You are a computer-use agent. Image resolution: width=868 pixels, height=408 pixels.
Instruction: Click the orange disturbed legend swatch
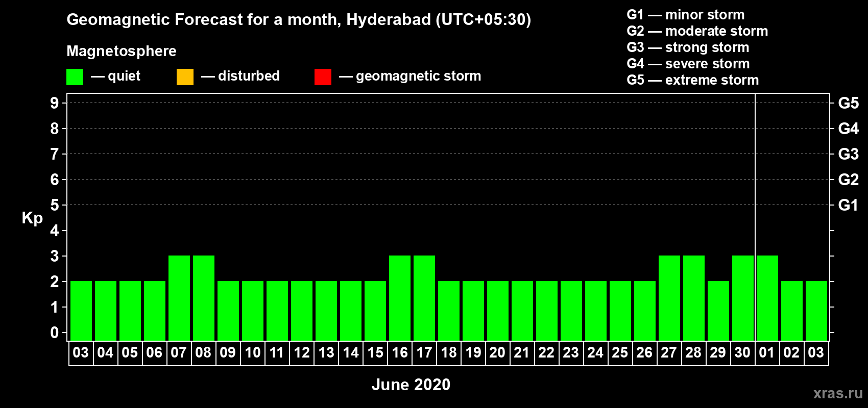[185, 77]
